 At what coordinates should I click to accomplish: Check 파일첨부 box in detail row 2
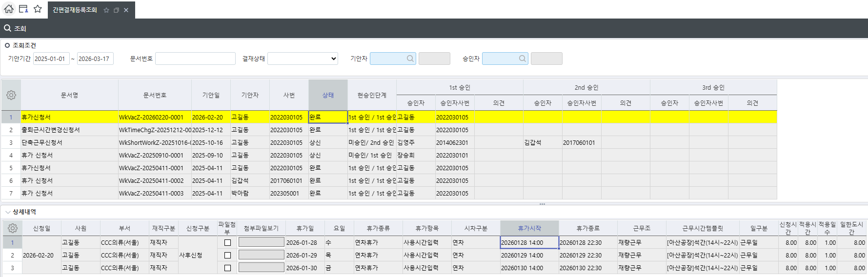[227, 255]
